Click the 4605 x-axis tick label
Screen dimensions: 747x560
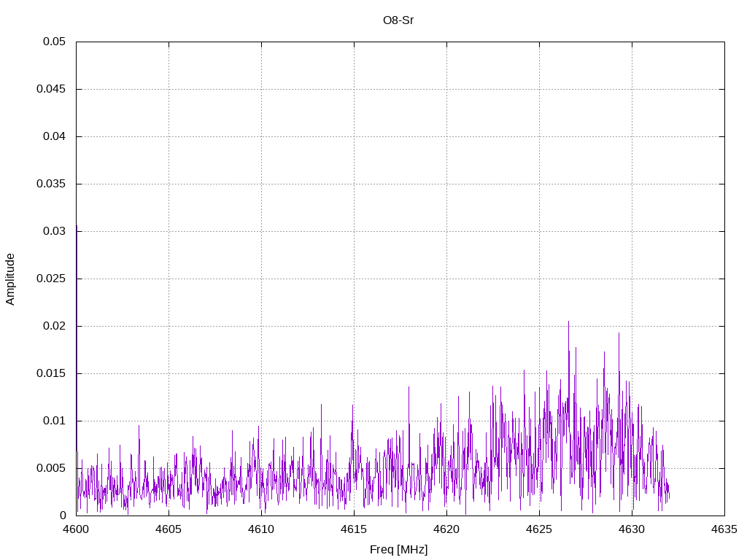click(169, 529)
